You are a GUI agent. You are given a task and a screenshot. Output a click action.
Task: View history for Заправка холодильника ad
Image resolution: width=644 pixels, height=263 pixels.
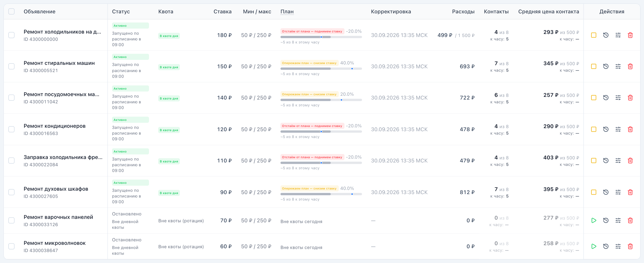point(606,160)
